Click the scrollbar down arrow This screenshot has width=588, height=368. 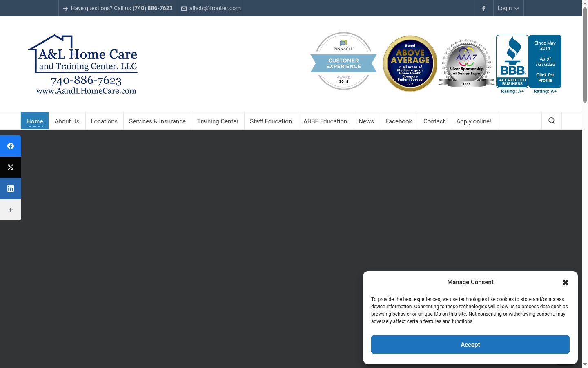tap(585, 364)
